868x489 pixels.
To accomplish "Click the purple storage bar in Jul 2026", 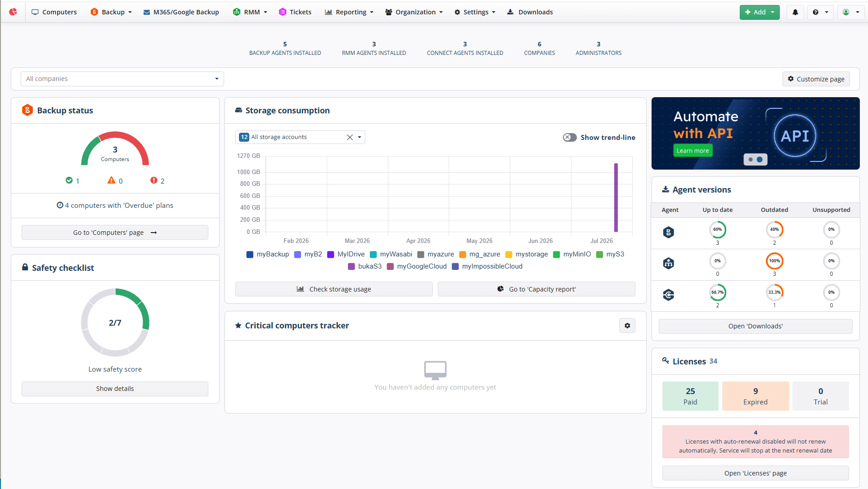I will pos(616,197).
